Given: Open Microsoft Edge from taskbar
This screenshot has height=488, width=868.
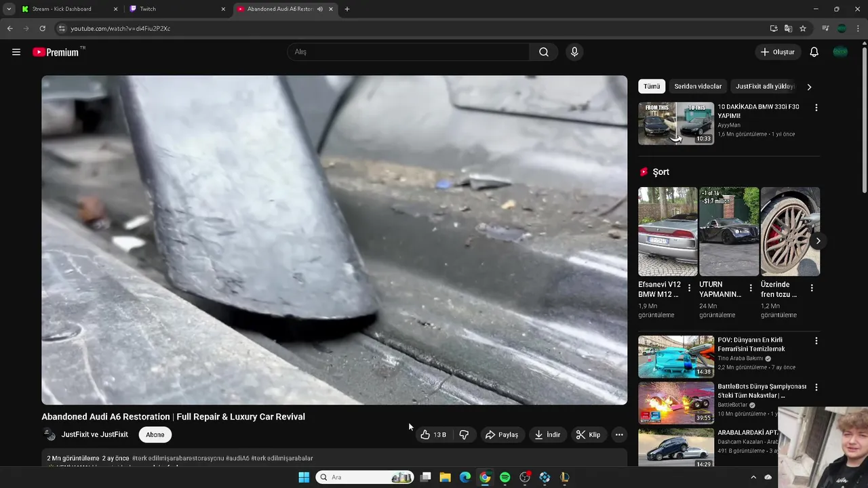Looking at the screenshot, I should point(465,477).
